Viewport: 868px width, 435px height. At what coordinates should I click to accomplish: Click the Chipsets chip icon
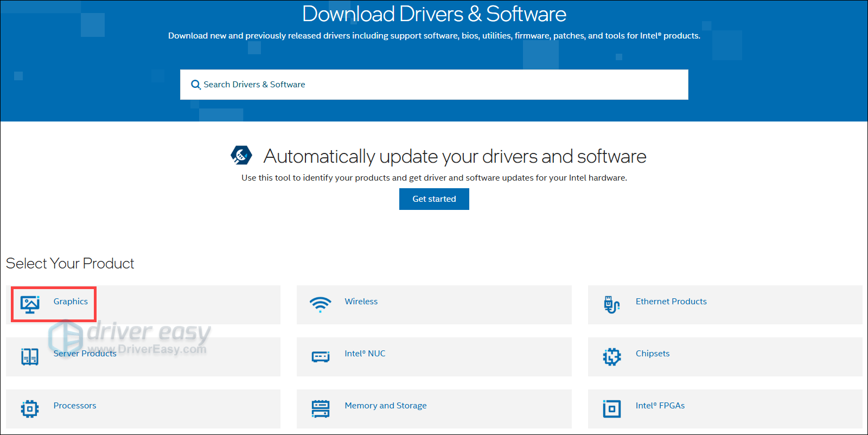coord(611,356)
